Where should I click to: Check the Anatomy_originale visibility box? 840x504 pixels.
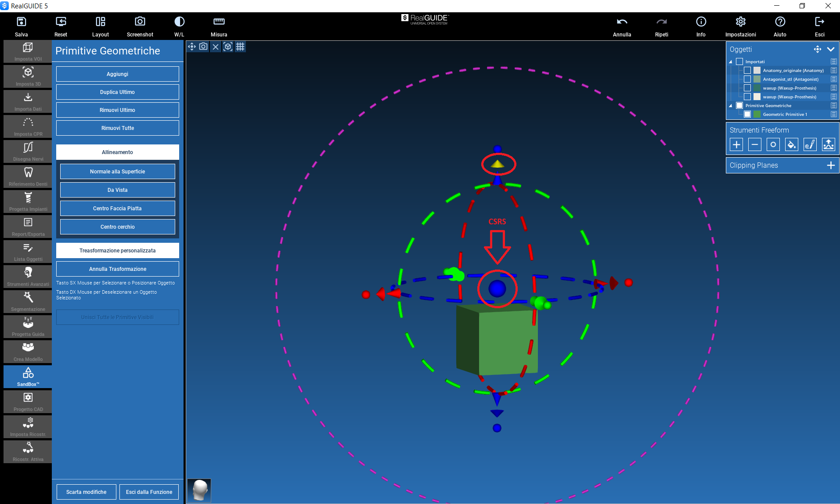(747, 70)
